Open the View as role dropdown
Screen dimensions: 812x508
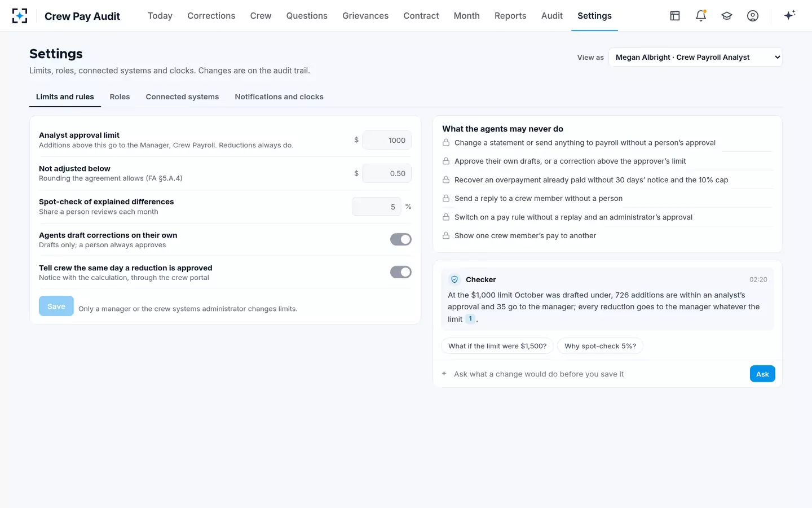(695, 57)
